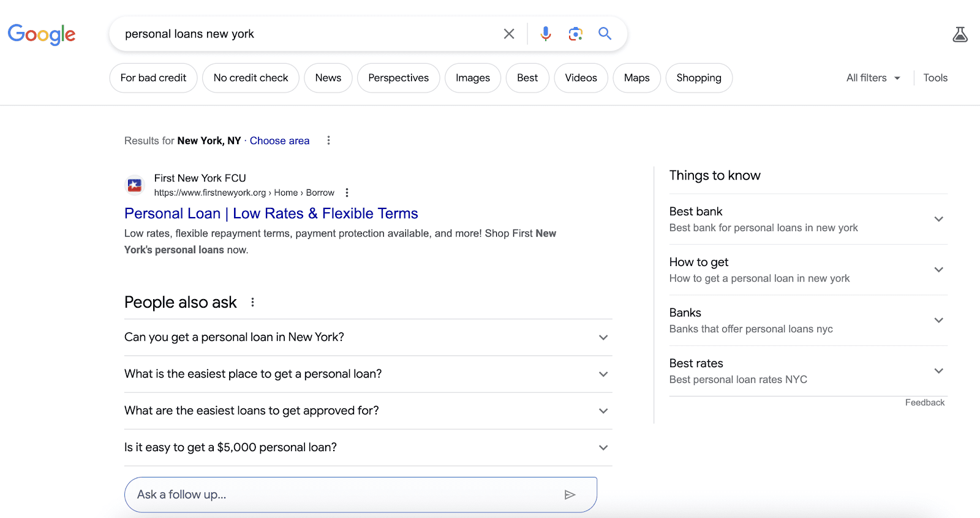Switch to the Maps tab
The image size is (980, 518).
(637, 78)
